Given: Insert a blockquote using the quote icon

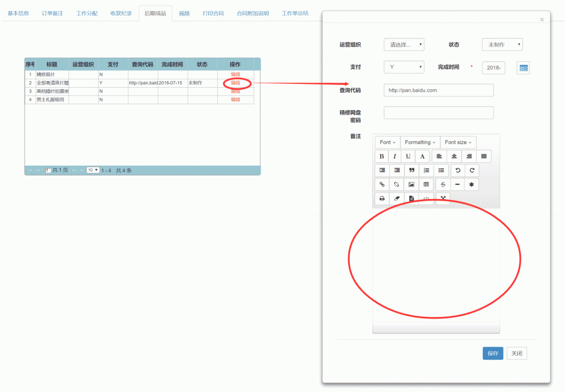Looking at the screenshot, I should pyautogui.click(x=411, y=171).
